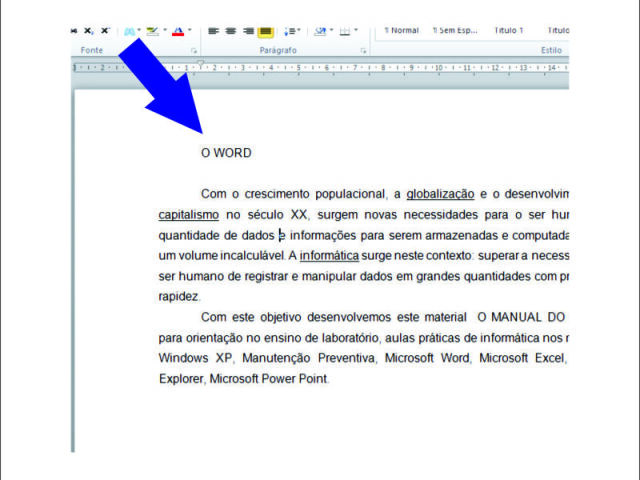Align text right
This screenshot has width=640, height=480.
[x=248, y=31]
